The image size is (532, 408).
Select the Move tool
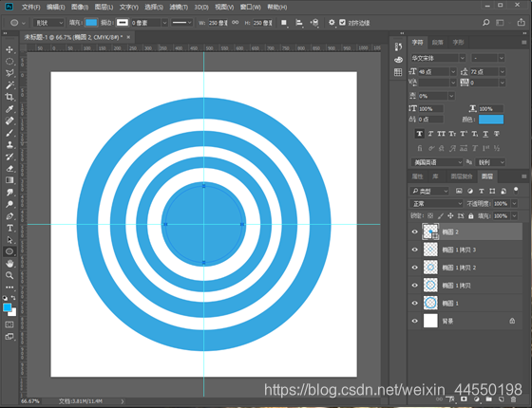coord(9,49)
